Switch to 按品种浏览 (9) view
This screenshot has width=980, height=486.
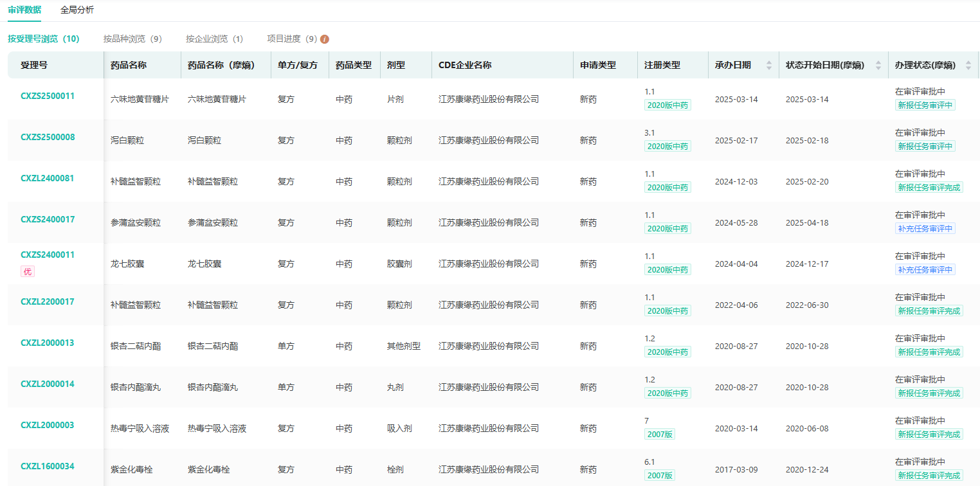132,39
